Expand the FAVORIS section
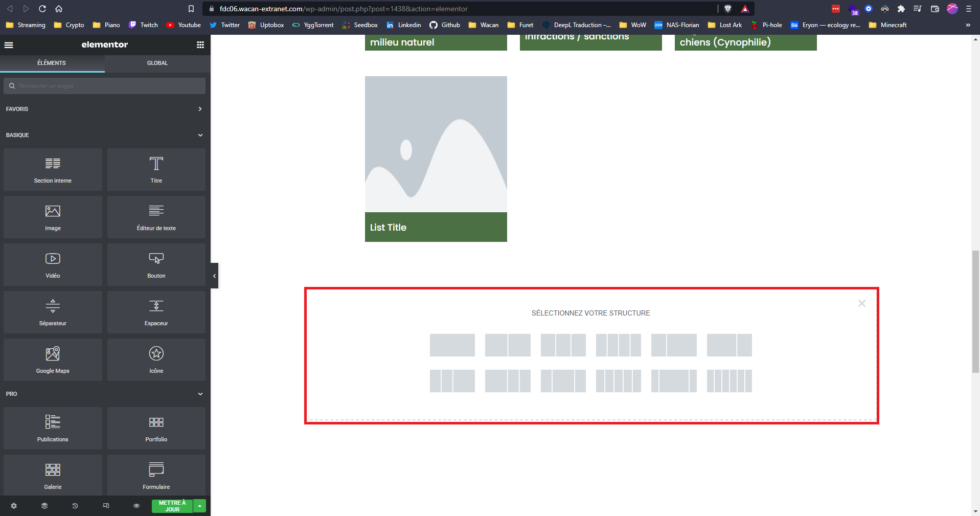 [199, 109]
